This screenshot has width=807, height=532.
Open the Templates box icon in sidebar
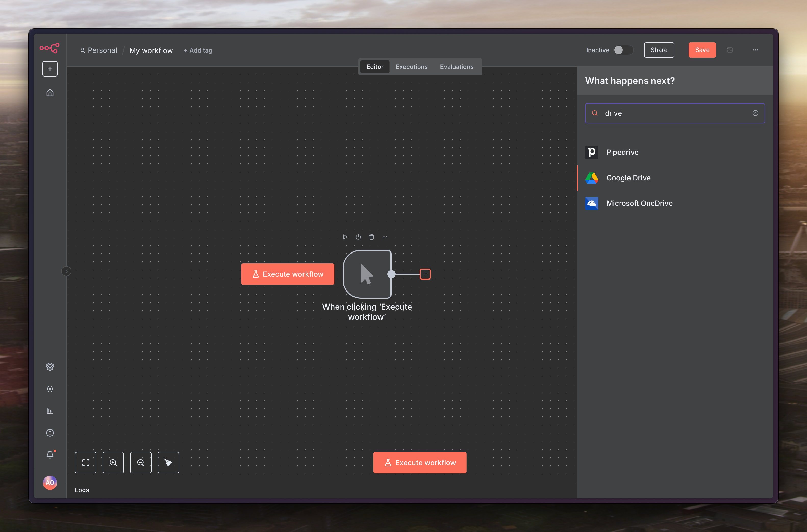tap(50, 367)
